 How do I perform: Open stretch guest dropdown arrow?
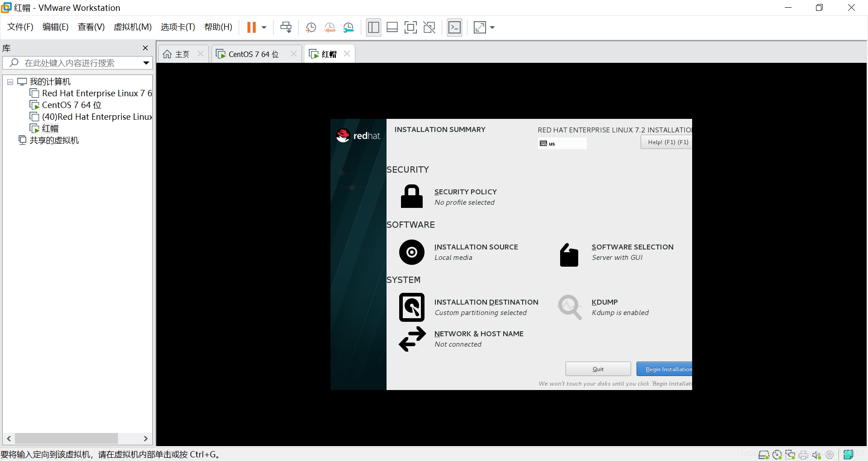(x=492, y=28)
